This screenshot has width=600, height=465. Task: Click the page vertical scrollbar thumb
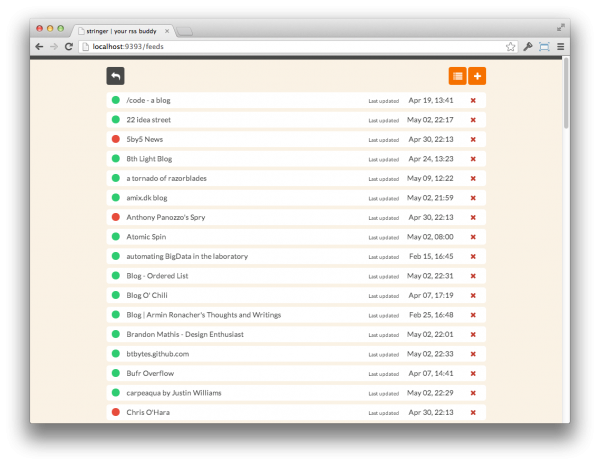(566, 93)
